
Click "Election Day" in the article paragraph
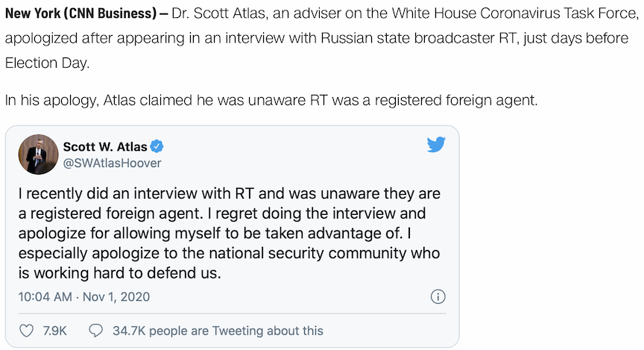(47, 63)
